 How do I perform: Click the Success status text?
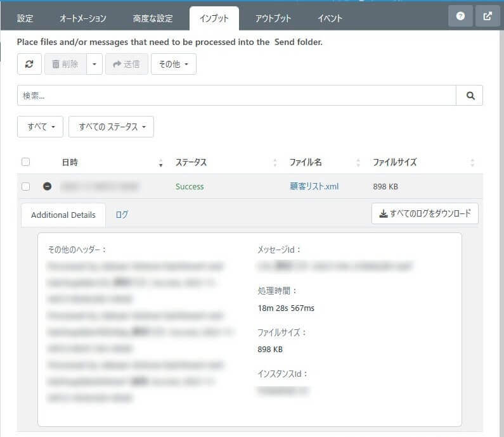coord(190,187)
